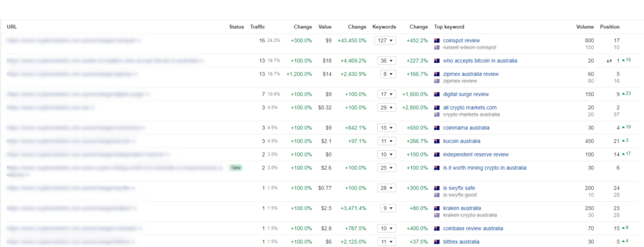Click the flag icon next to digital surge review
Image resolution: width=644 pixels, height=247 pixels.
pyautogui.click(x=436, y=94)
